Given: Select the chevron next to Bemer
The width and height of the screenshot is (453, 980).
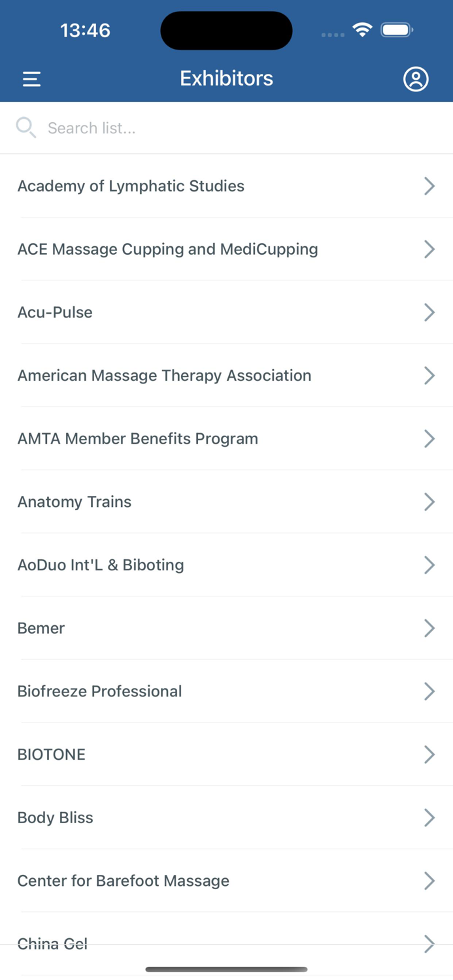Looking at the screenshot, I should click(x=429, y=628).
